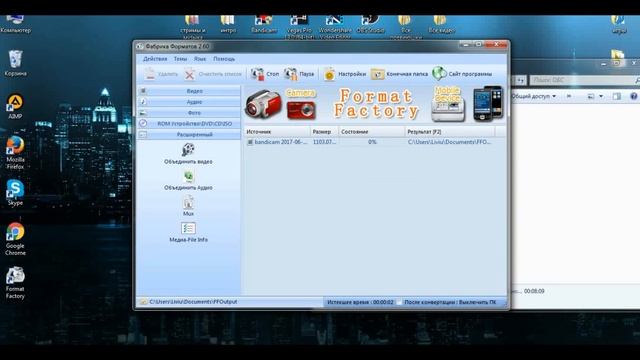Open the Google Chrome desktop shortcut

coord(15,239)
